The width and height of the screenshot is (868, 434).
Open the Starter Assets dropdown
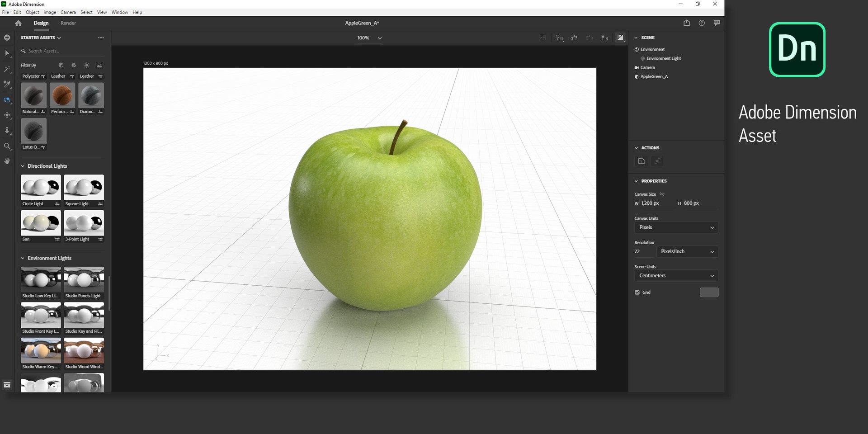coord(41,38)
